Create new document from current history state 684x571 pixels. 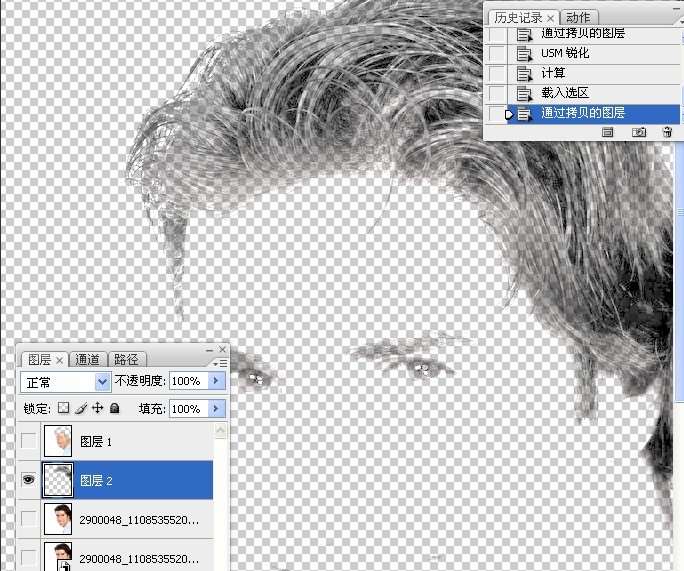pyautogui.click(x=607, y=132)
